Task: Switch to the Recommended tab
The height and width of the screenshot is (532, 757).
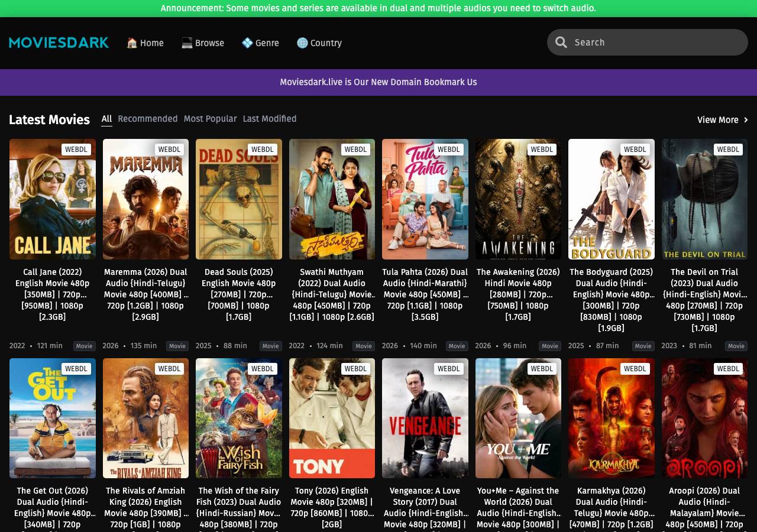Action: click(x=148, y=119)
